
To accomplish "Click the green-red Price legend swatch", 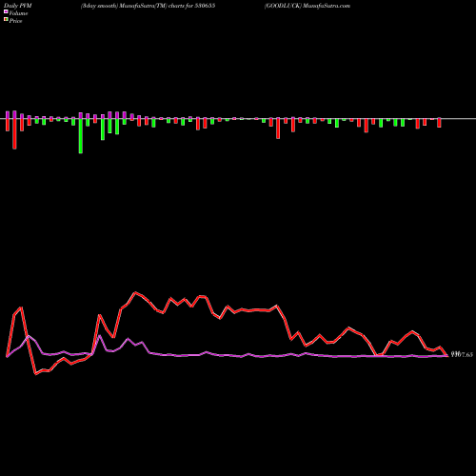I will click(6, 20).
